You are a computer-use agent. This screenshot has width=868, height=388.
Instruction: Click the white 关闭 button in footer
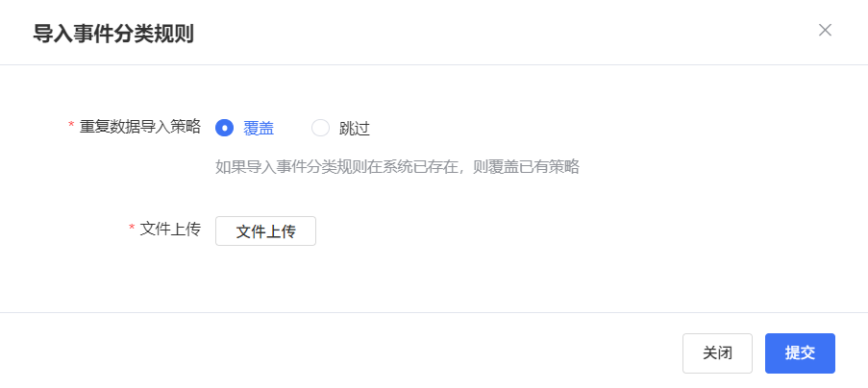(717, 353)
